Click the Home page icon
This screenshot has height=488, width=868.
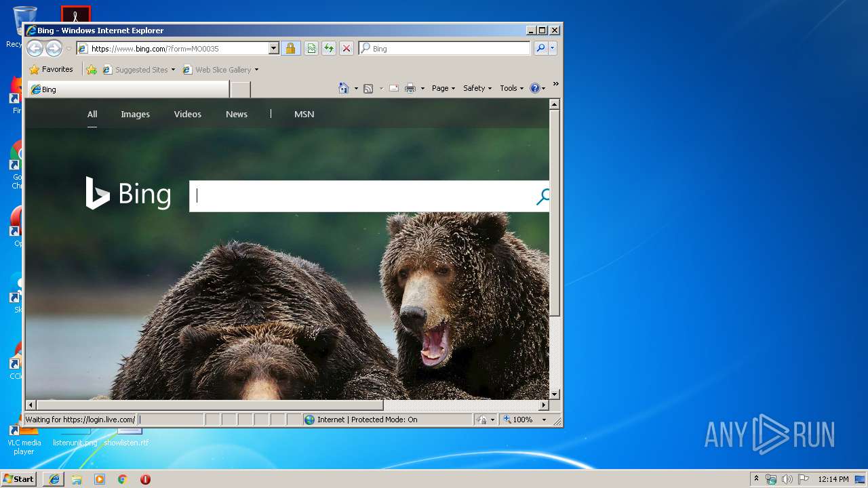tap(344, 88)
